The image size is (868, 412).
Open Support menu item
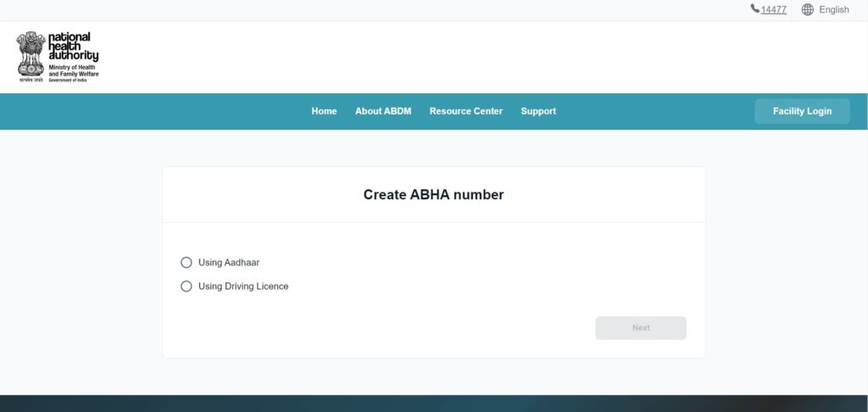(x=538, y=111)
